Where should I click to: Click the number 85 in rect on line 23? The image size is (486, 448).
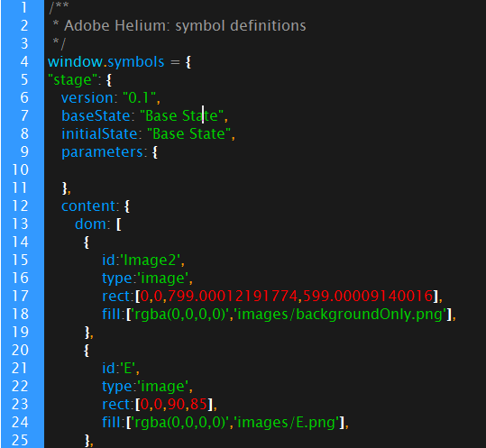coord(198,405)
